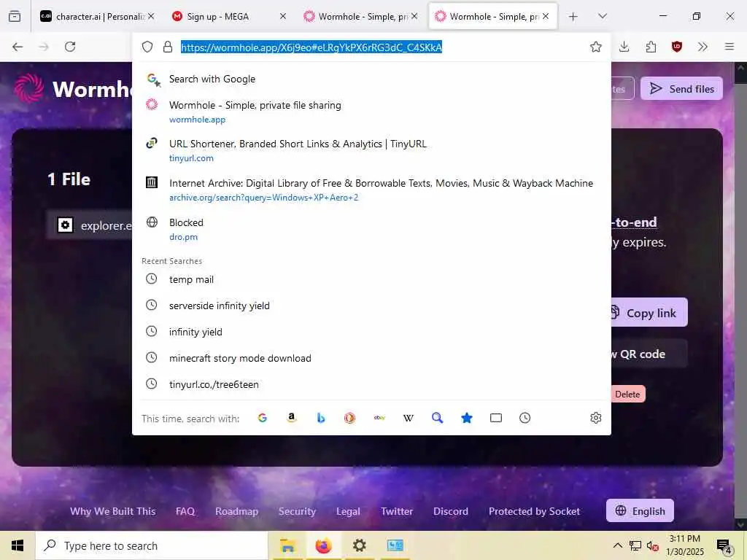Pick recent search 'infinity yield'

pos(371,332)
